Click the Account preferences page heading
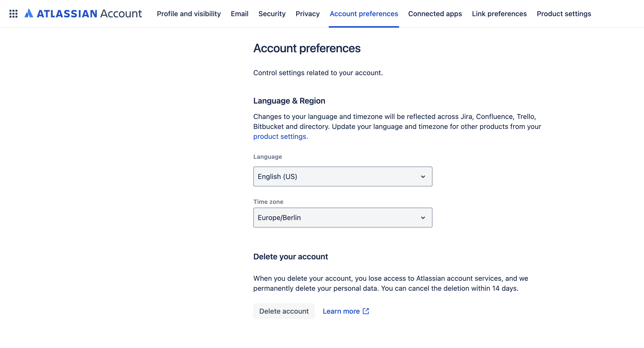The width and height of the screenshot is (644, 348). click(x=307, y=48)
